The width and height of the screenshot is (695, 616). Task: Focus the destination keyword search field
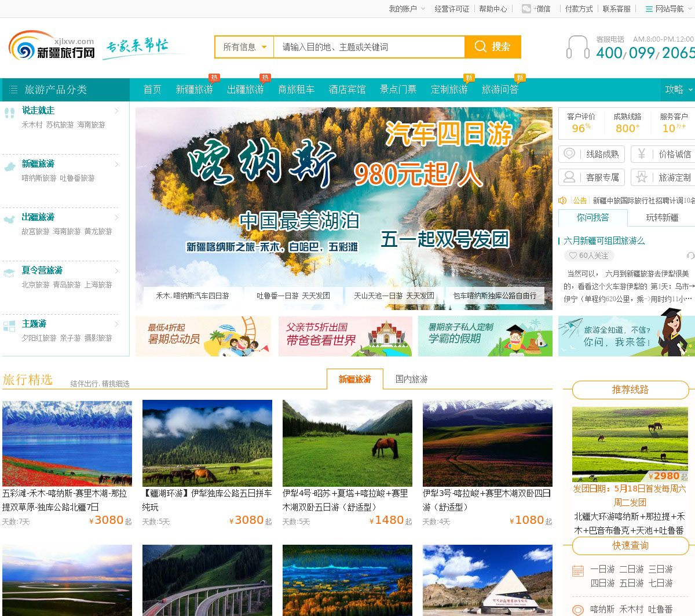pyautogui.click(x=369, y=47)
